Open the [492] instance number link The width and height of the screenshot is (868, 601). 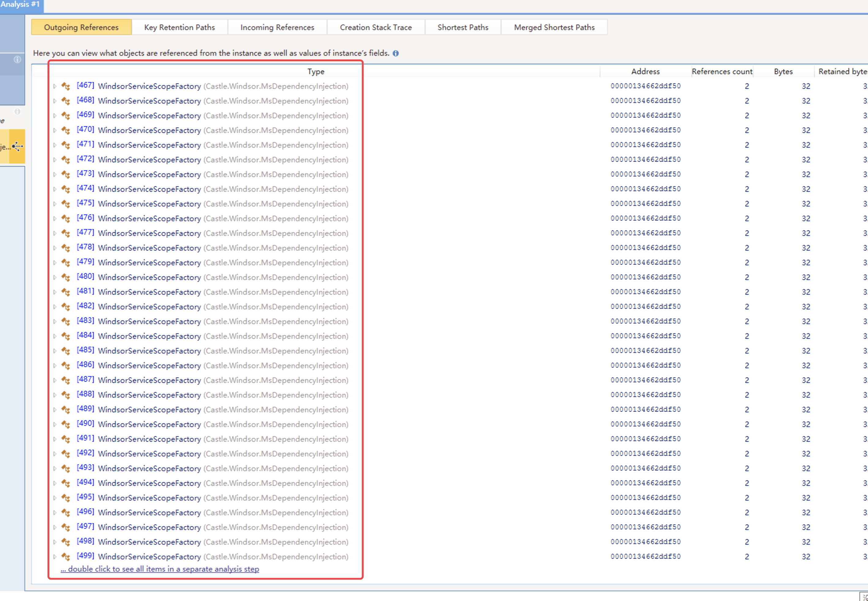click(85, 453)
